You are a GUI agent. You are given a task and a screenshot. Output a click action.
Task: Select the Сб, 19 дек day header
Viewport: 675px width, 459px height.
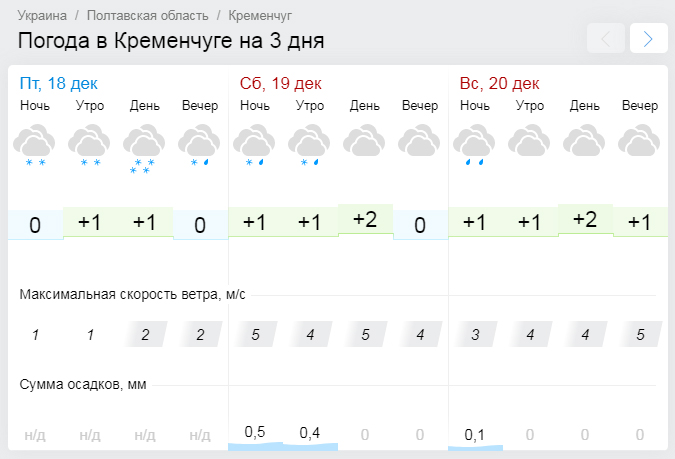(x=281, y=83)
